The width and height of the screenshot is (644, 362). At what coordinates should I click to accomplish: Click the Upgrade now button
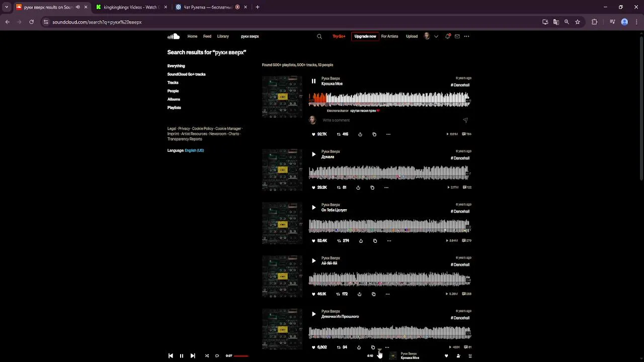coord(365,36)
